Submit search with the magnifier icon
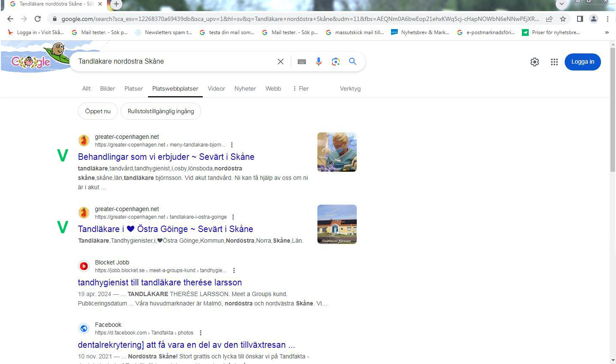The width and height of the screenshot is (616, 364). tap(352, 62)
